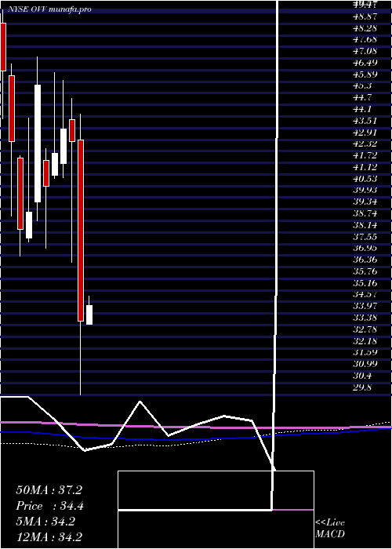Click the 43.51 price axis label
Image resolution: width=392 pixels, height=549 pixels.
[365, 121]
